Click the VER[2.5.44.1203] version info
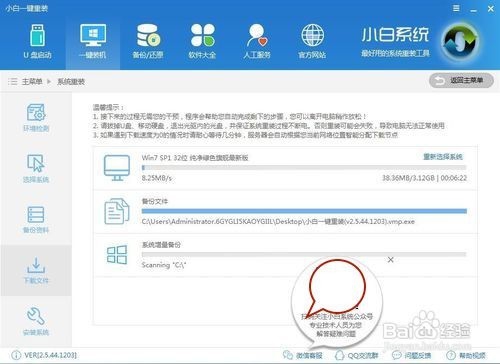 click(44, 355)
